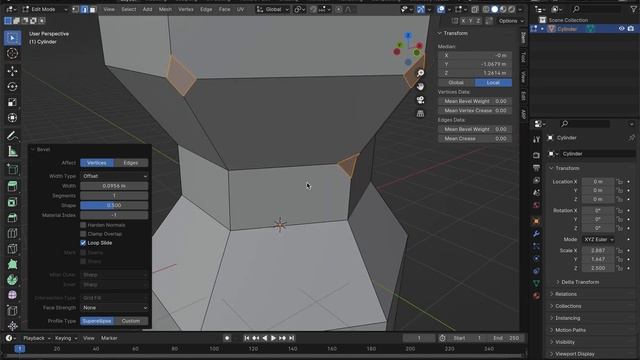Open rotation Mode XYZ Euler dropdown
This screenshot has height=360, width=640.
(x=598, y=240)
